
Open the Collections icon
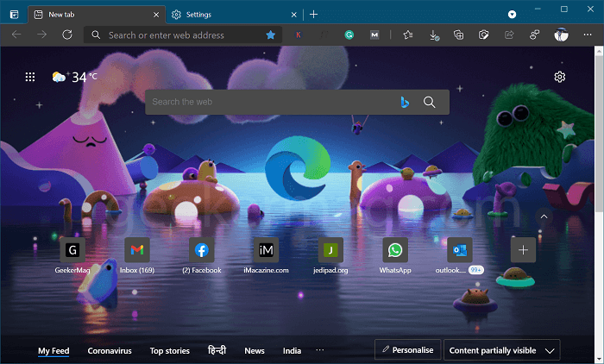point(459,35)
